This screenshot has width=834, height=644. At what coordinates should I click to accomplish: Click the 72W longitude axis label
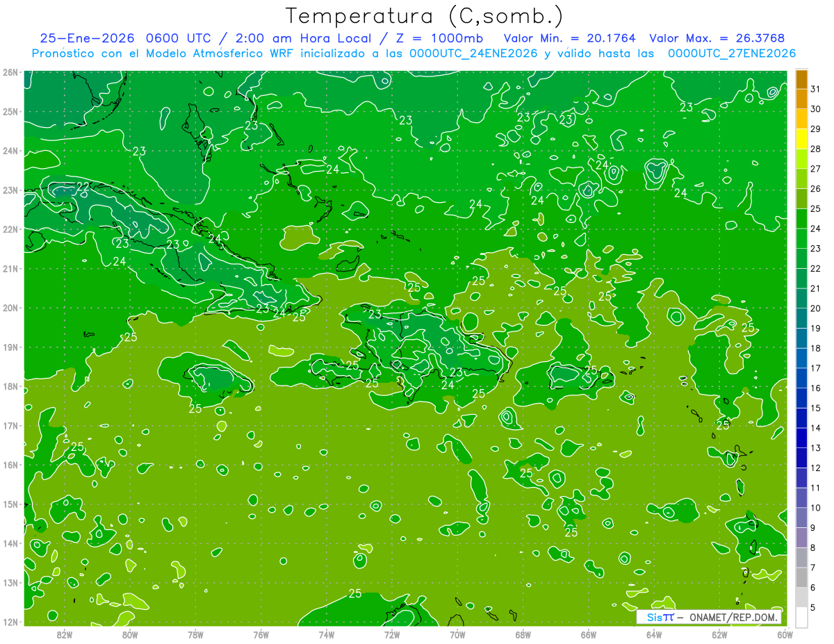click(x=392, y=634)
